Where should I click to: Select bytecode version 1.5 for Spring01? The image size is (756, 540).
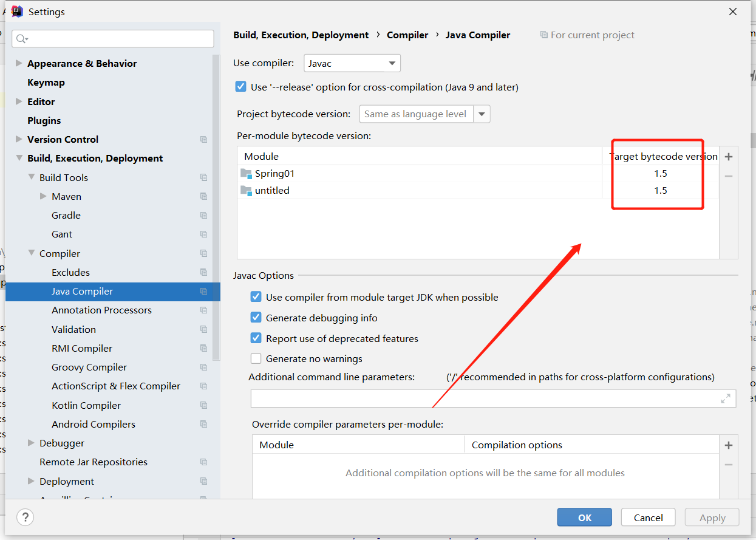tap(661, 174)
